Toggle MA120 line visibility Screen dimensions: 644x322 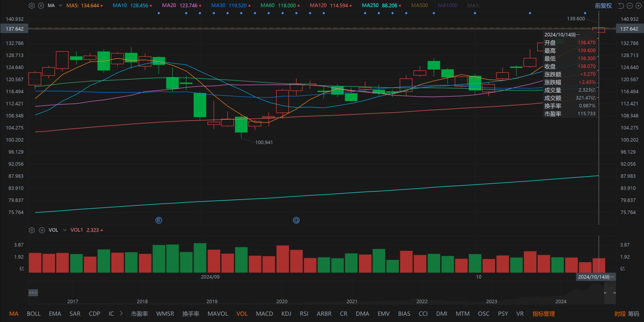[x=331, y=6]
